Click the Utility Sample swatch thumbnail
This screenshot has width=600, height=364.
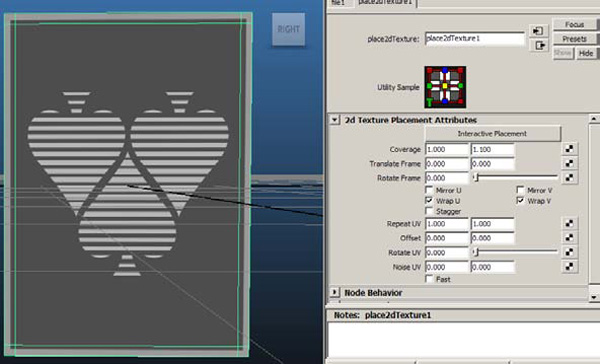coord(445,87)
